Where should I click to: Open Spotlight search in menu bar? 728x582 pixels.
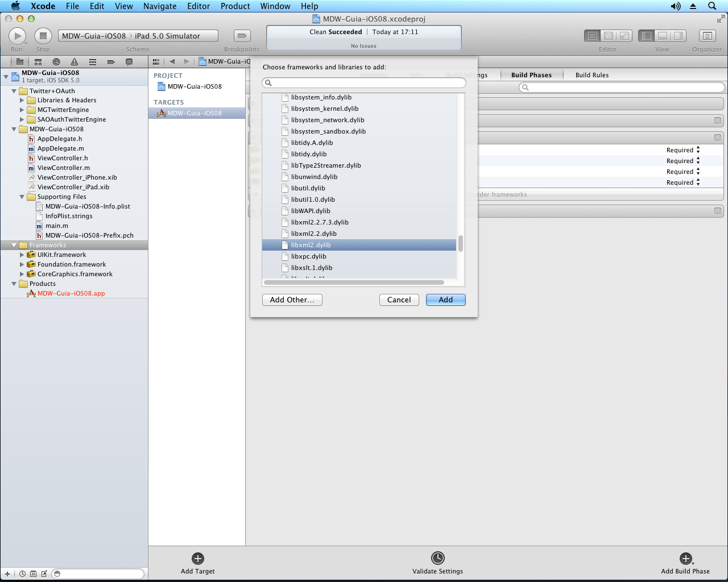(x=712, y=6)
